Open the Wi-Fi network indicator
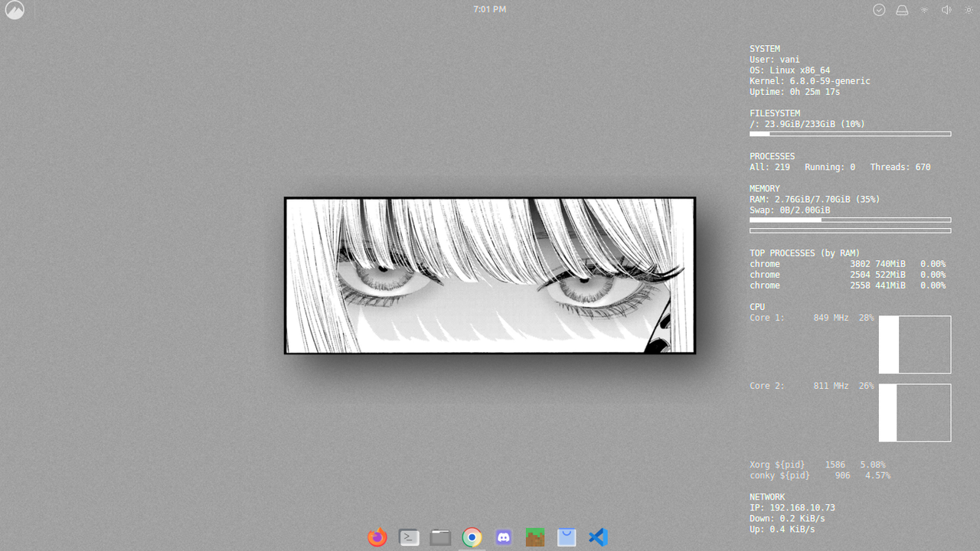Image resolution: width=980 pixels, height=551 pixels. [x=924, y=10]
